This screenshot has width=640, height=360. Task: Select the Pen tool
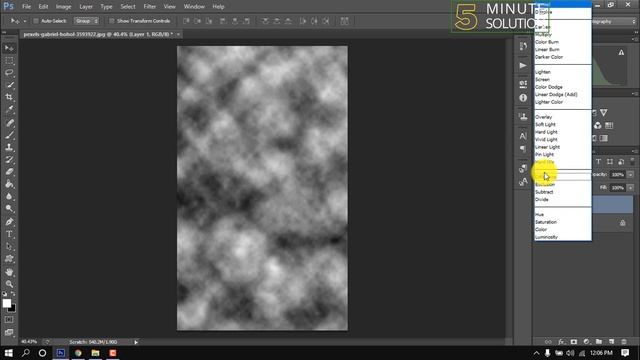(x=9, y=222)
